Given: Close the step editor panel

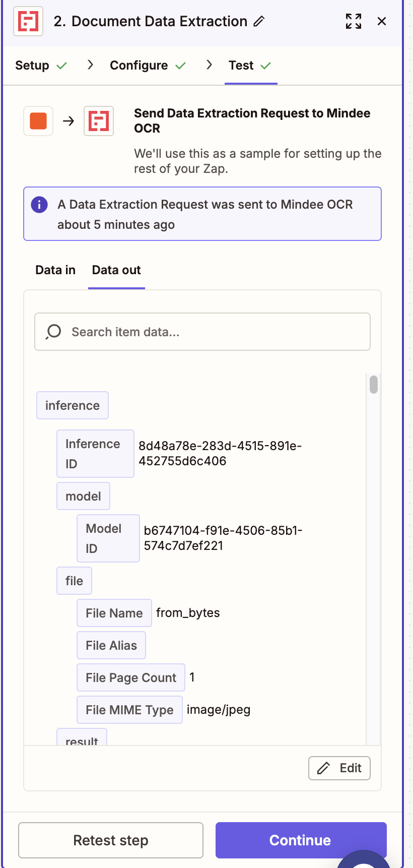Looking at the screenshot, I should pos(382,21).
